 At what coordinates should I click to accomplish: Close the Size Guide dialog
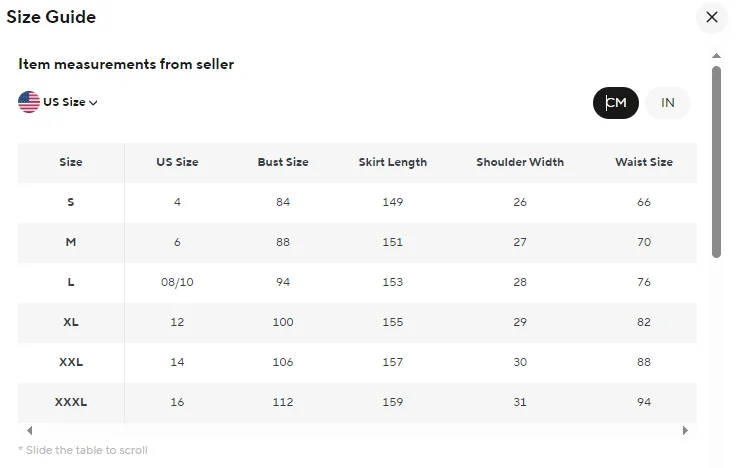click(x=712, y=17)
